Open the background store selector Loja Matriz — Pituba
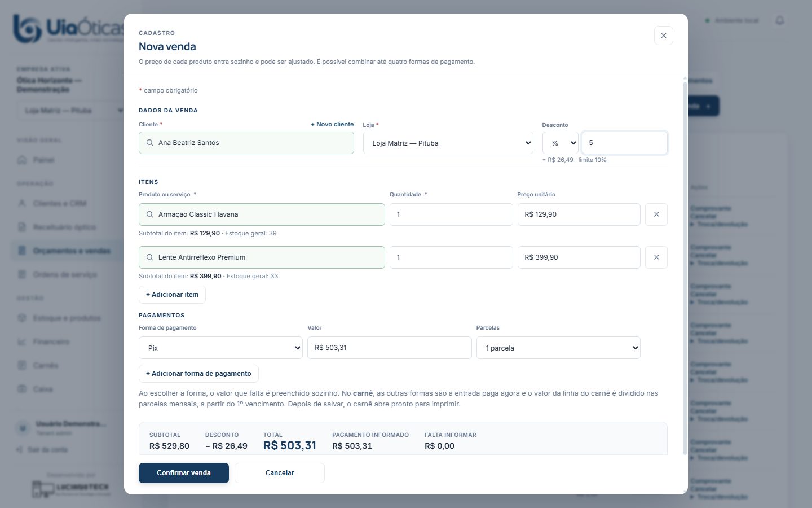Viewport: 812px width, 508px height. (70, 111)
